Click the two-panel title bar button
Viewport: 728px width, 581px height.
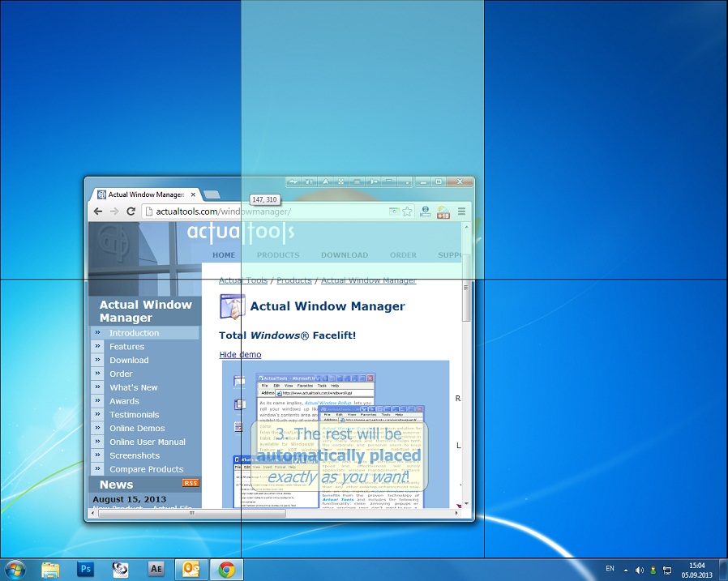309,182
